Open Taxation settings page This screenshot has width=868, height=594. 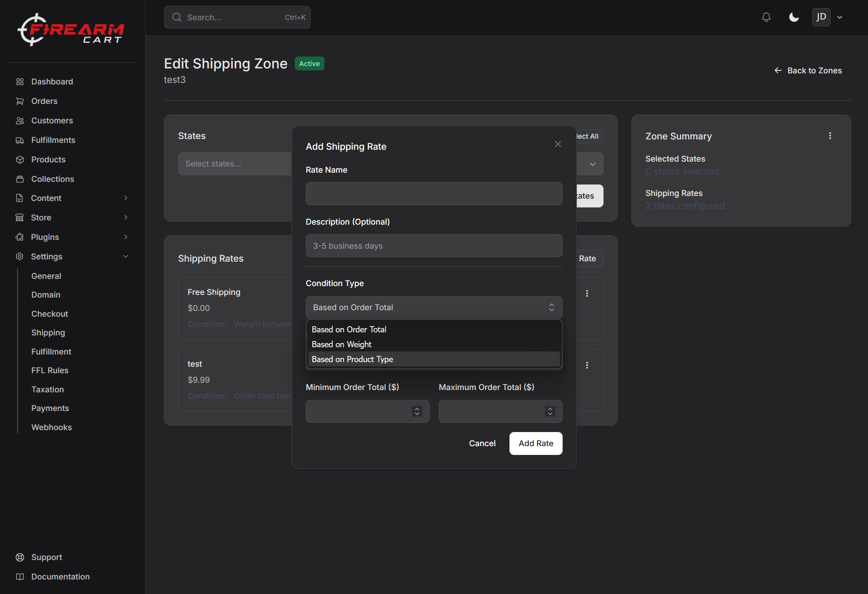pos(48,390)
